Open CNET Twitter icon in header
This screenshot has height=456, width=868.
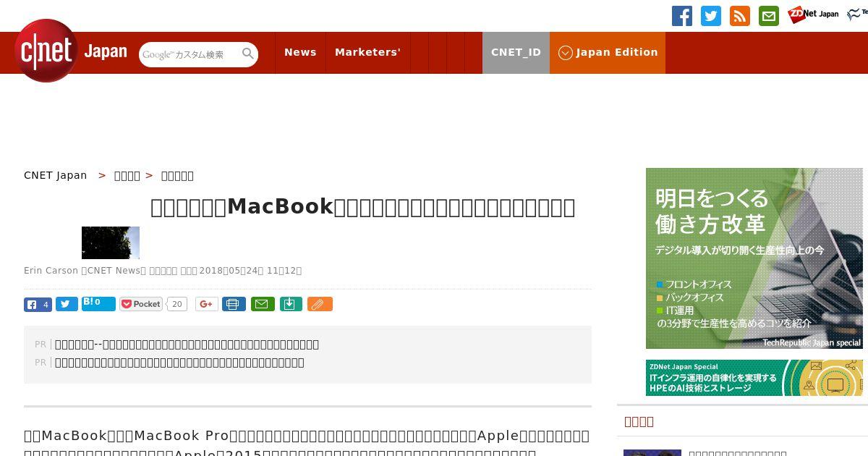[711, 16]
